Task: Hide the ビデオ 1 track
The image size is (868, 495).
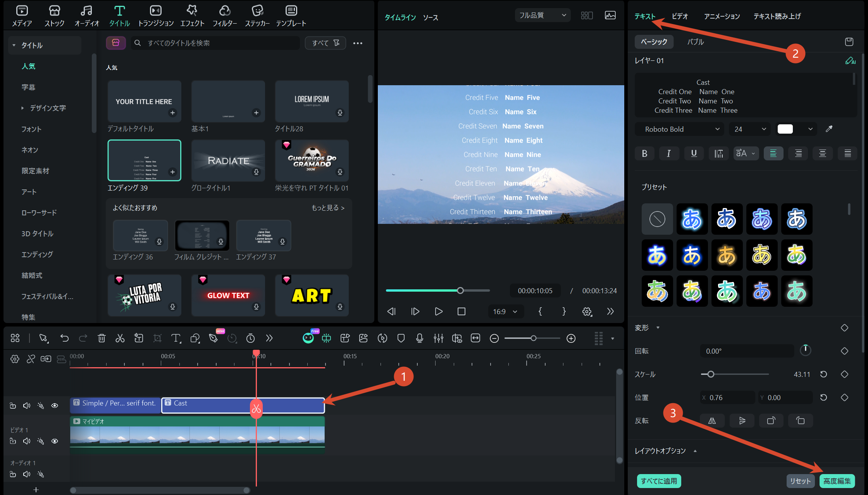Action: (x=55, y=441)
